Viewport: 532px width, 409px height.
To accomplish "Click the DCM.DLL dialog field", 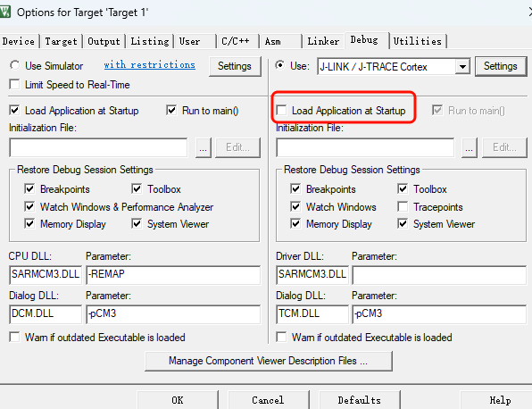I will (x=46, y=314).
